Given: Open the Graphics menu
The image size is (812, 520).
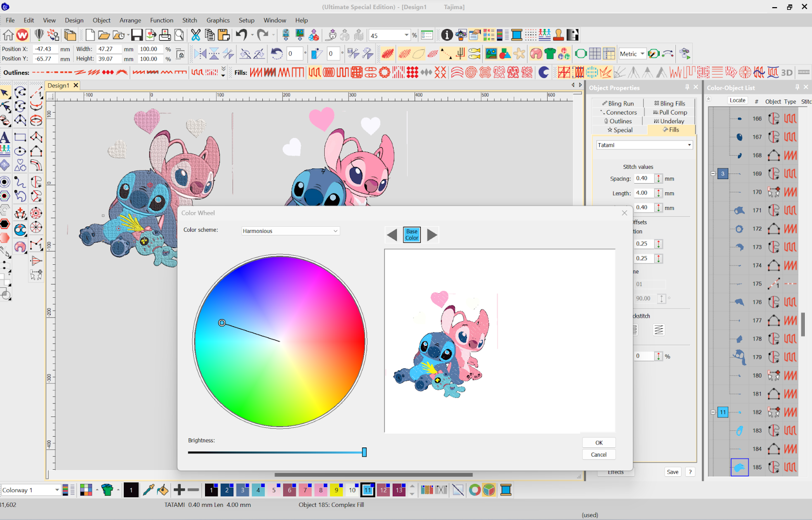Looking at the screenshot, I should (x=218, y=20).
